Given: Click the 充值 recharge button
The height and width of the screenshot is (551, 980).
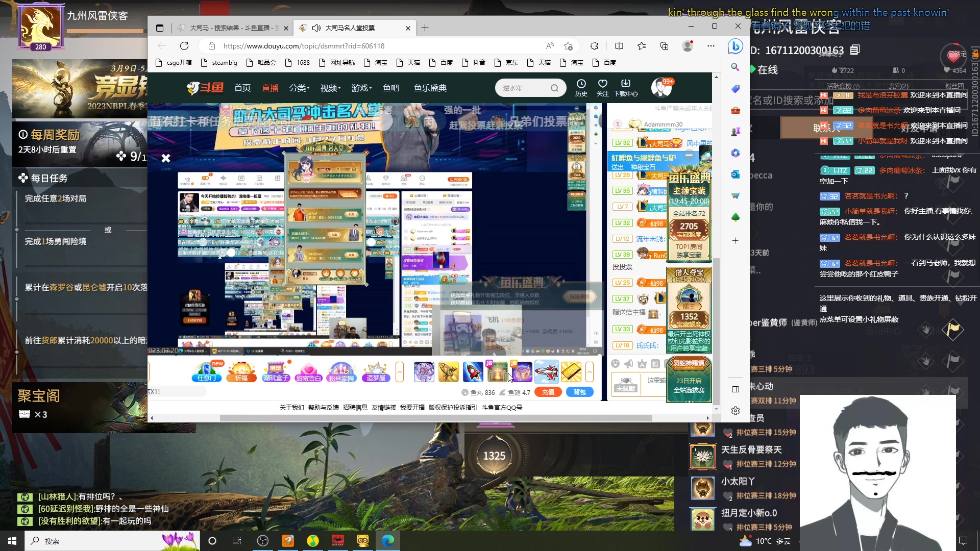Looking at the screenshot, I should click(x=548, y=392).
